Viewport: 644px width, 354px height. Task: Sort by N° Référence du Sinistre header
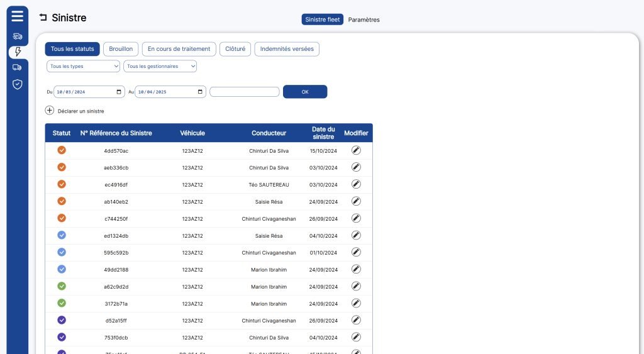click(x=116, y=133)
